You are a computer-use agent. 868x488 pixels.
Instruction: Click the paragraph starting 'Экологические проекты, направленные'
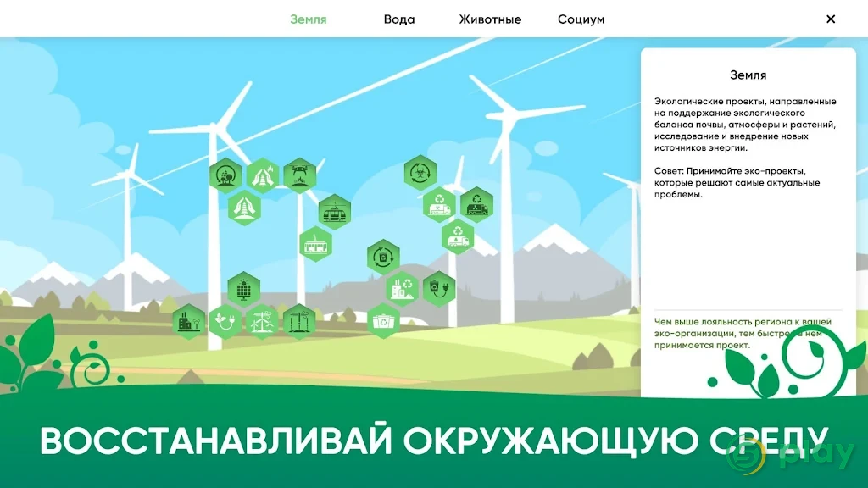(x=745, y=125)
